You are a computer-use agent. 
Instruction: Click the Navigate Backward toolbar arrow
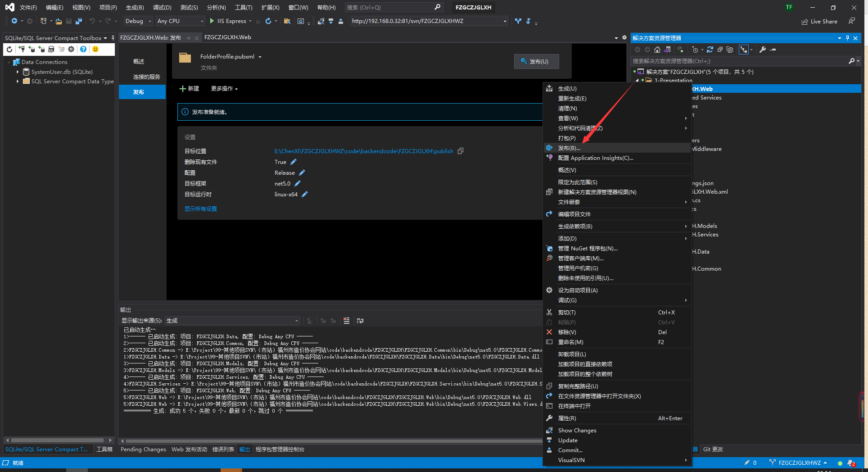click(x=14, y=21)
